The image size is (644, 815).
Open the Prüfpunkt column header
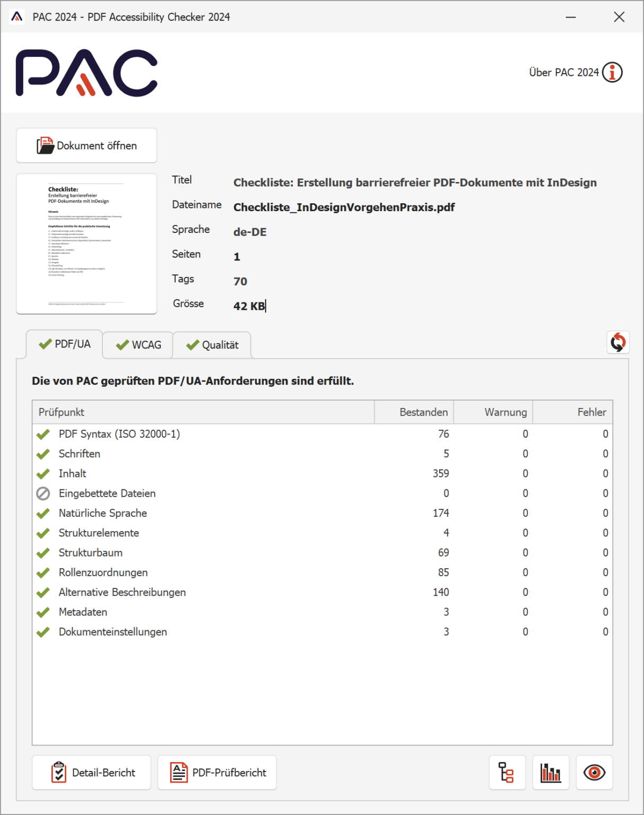tap(61, 412)
